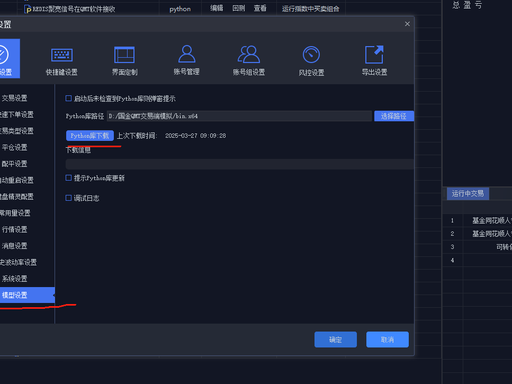Screen dimensions: 512x384
Task: Select row 1 in the 运行中交易 table
Action: pos(477,221)
